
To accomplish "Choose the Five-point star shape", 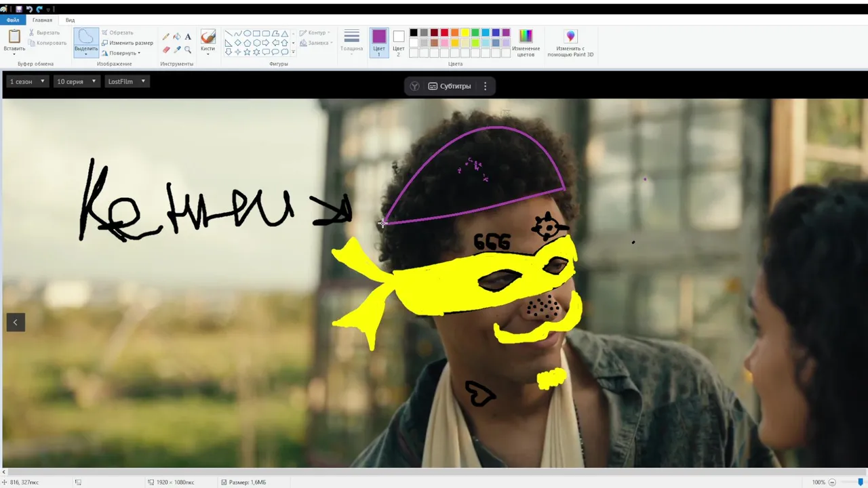I will [248, 52].
